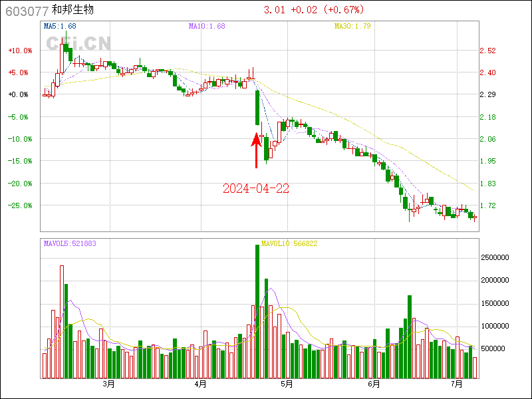Jump to the 3月 axis label

[x=109, y=384]
